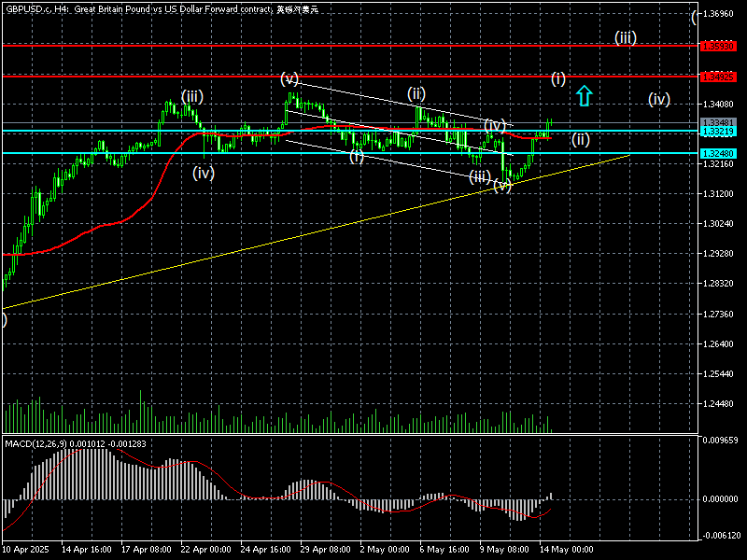The width and height of the screenshot is (747, 560).
Task: Select the (iv) wave label right of the cyan arrow
Action: pyautogui.click(x=659, y=99)
